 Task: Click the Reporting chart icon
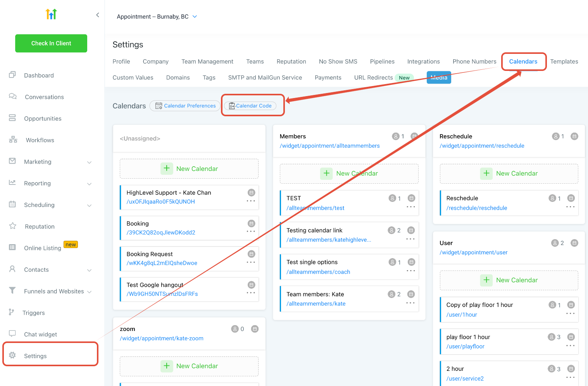[x=12, y=183]
